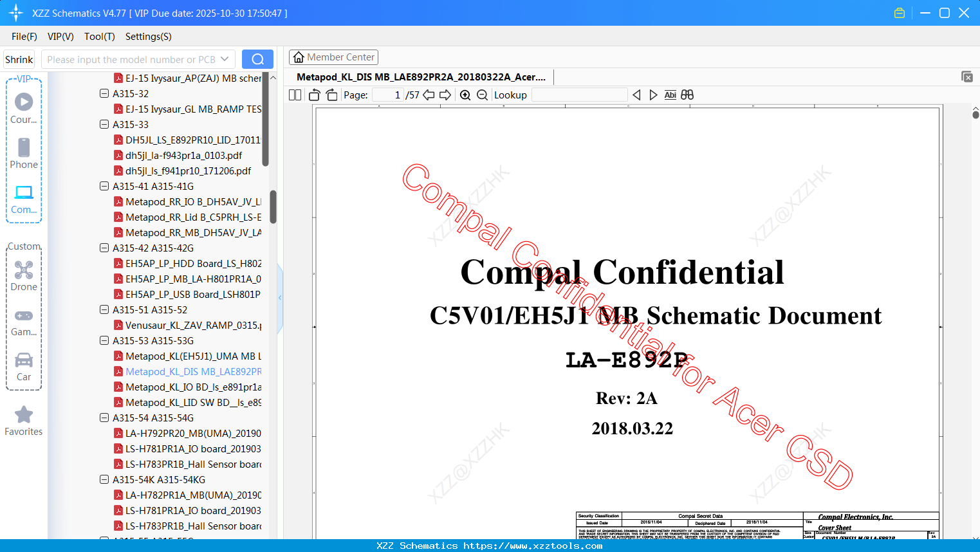Open LA-H792PR20_MB(UMA) file
This screenshot has width=980, height=552.
pyautogui.click(x=187, y=433)
